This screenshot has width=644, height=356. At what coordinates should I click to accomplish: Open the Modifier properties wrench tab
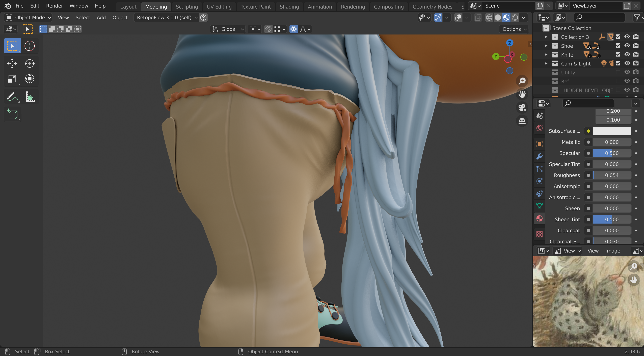pos(540,156)
